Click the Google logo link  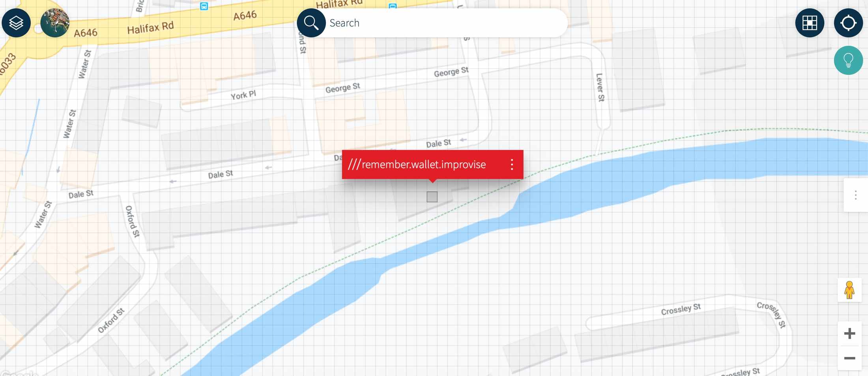pyautogui.click(x=20, y=373)
